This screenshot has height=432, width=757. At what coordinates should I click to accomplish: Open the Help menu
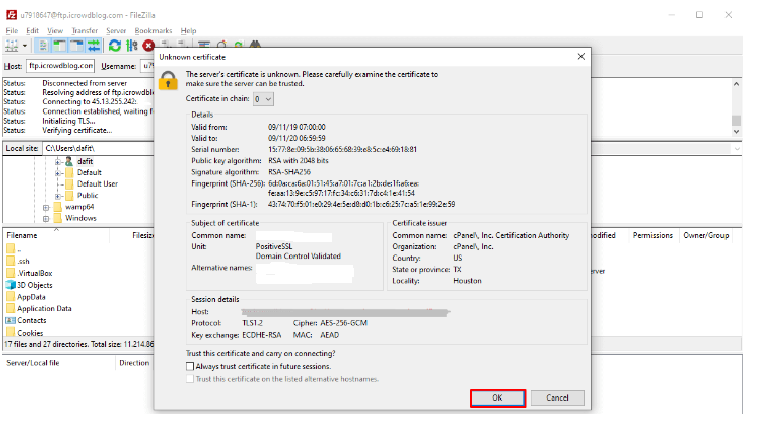click(x=188, y=30)
